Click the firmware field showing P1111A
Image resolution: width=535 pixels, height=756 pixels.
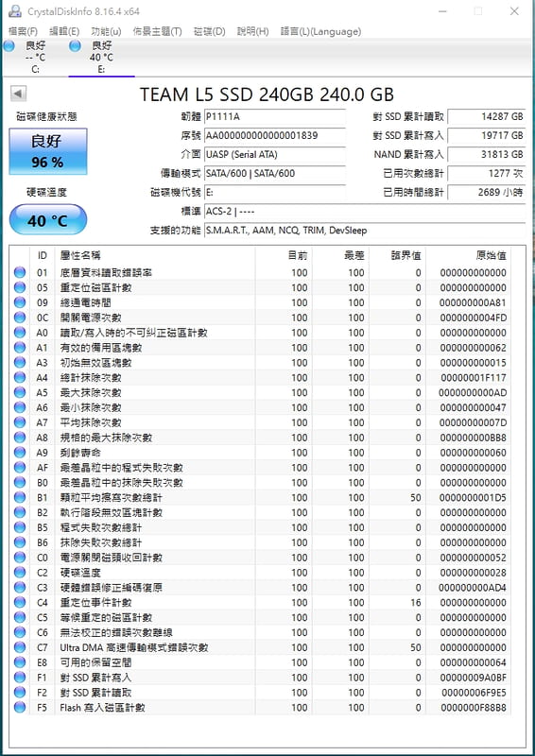point(275,116)
